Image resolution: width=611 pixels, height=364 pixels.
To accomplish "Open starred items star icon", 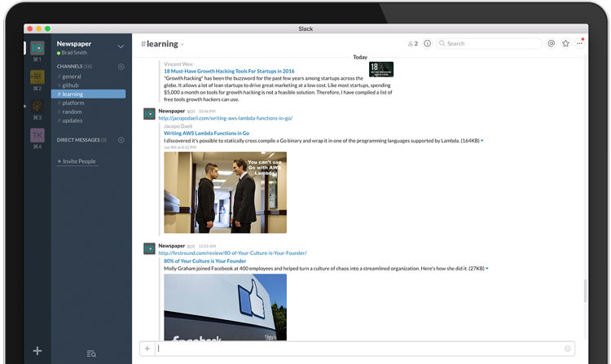I will (x=566, y=44).
